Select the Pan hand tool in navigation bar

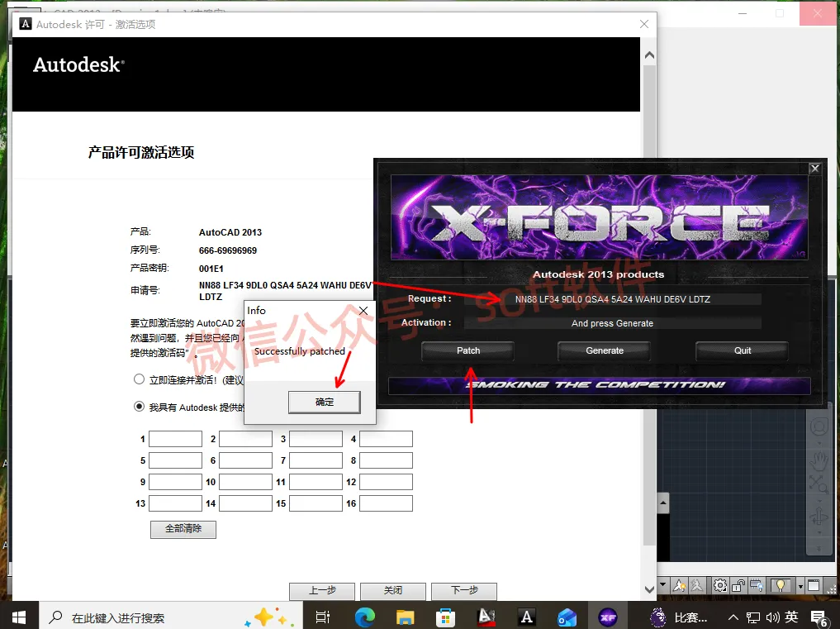click(x=819, y=461)
